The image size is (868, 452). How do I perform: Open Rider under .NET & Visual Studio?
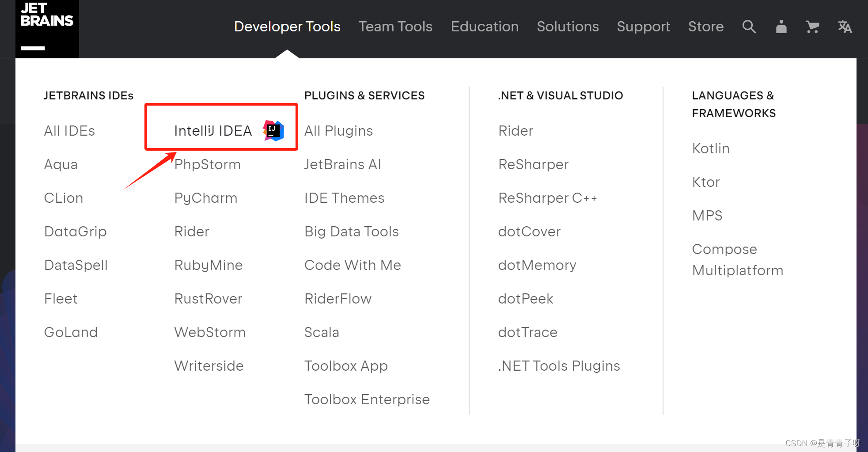point(515,131)
